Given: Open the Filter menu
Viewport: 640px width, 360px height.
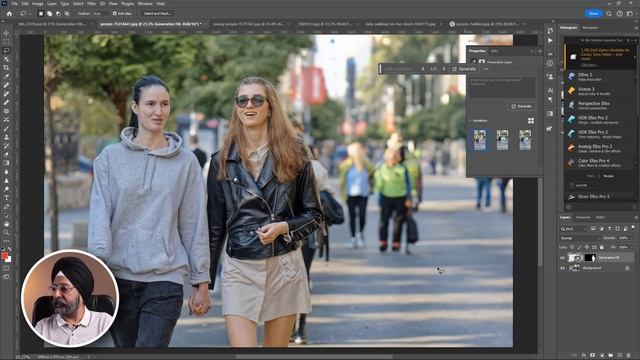Looking at the screenshot, I should (x=91, y=4).
